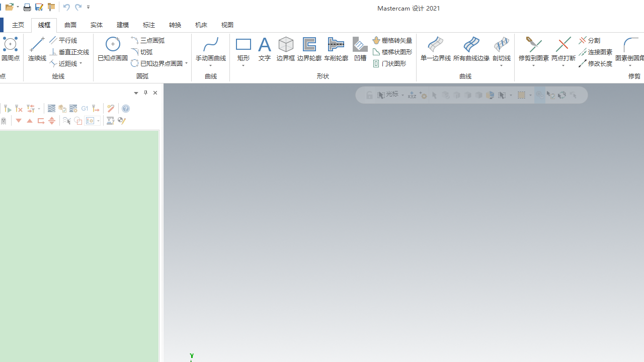Open the 近距线 dropdown menu
644x362 pixels.
pyautogui.click(x=81, y=64)
